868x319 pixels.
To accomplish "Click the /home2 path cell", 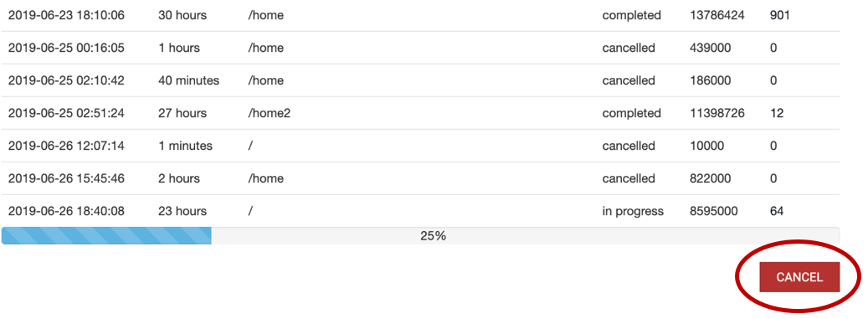I will coord(269,114).
